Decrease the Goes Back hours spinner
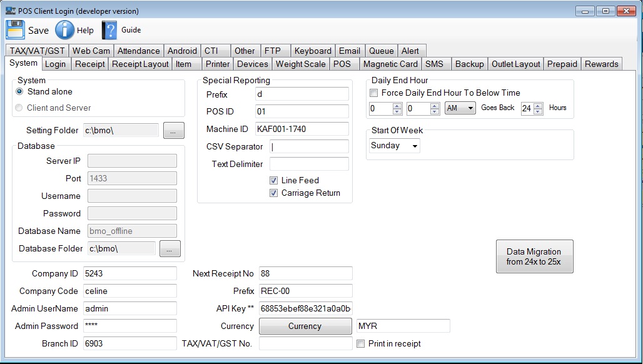The image size is (643, 364). pyautogui.click(x=538, y=111)
